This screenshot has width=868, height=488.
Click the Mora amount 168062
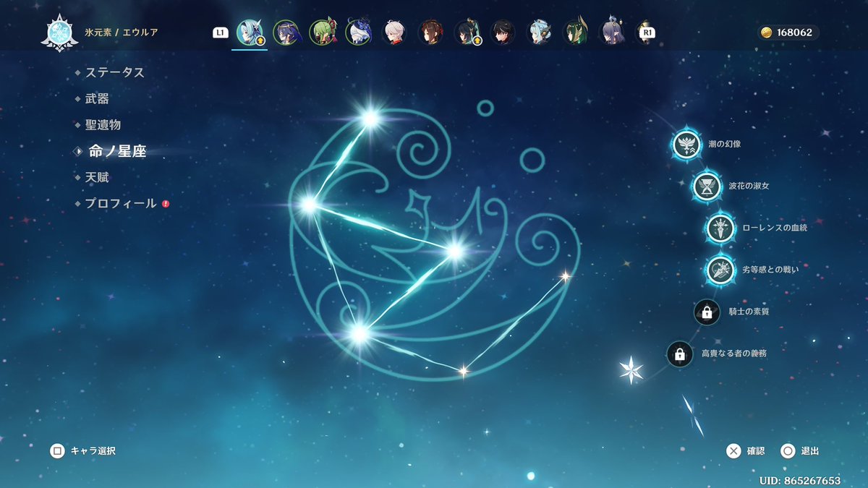794,33
